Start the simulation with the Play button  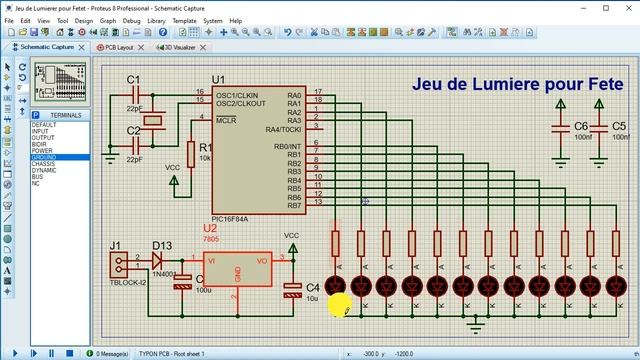[x=15, y=353]
